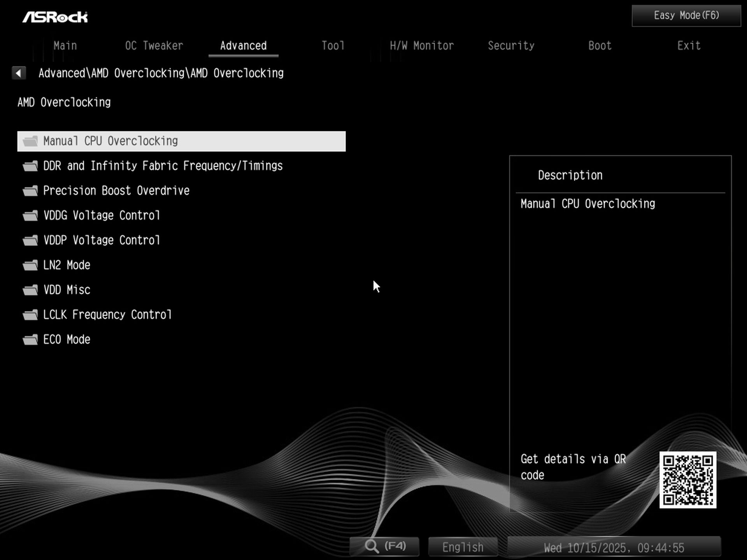Click the date and time display

click(x=615, y=547)
